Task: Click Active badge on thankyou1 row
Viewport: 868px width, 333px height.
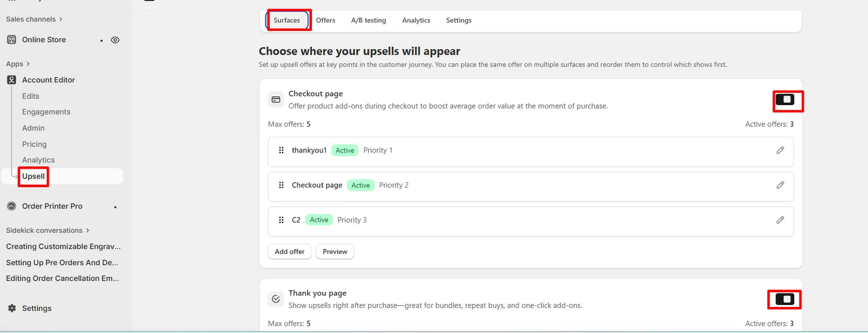Action: [345, 150]
